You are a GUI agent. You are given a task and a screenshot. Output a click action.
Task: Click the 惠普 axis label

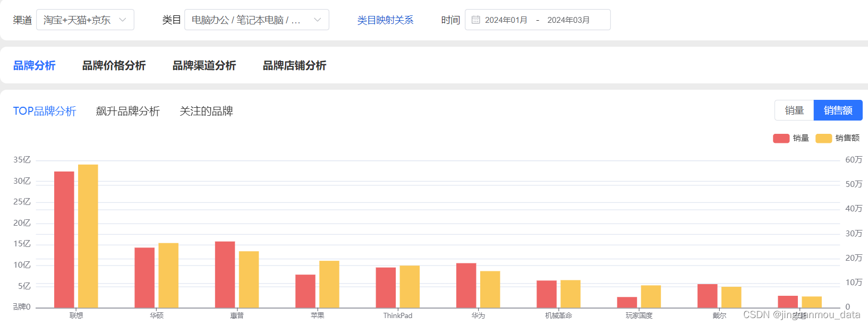[x=237, y=315]
